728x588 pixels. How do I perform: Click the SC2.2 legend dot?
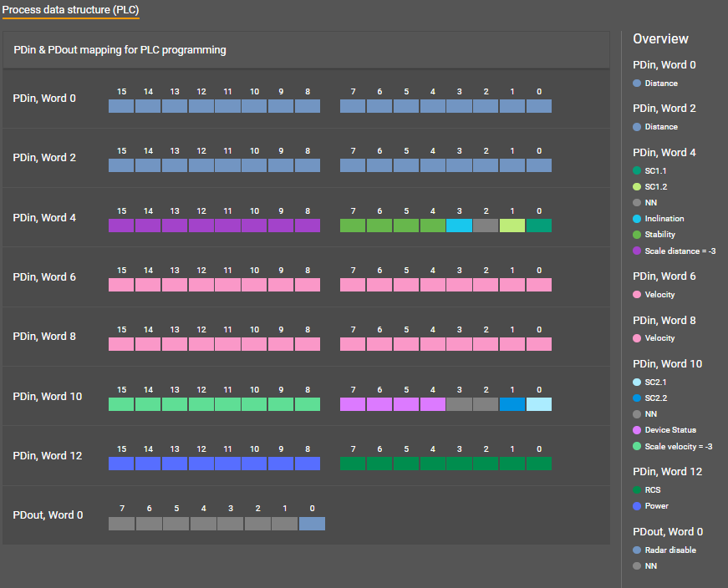(637, 398)
